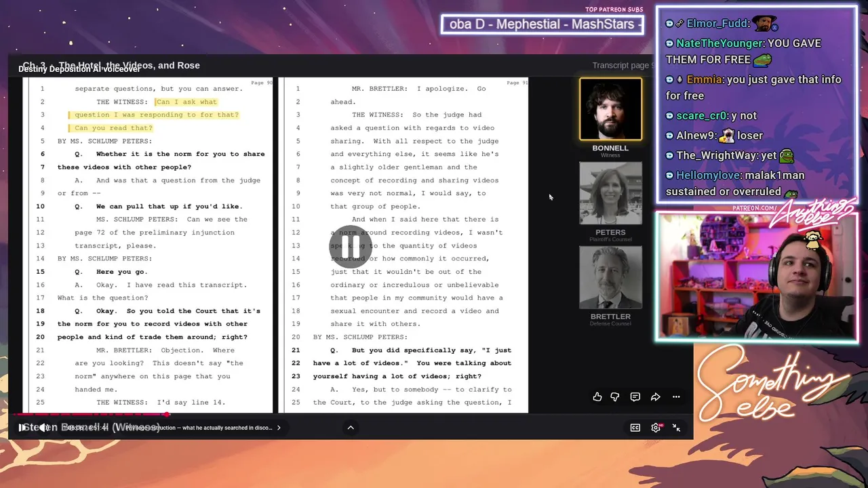Click the 'TOP PATREON SUBS' label
The width and height of the screenshot is (868, 488).
tap(614, 9)
